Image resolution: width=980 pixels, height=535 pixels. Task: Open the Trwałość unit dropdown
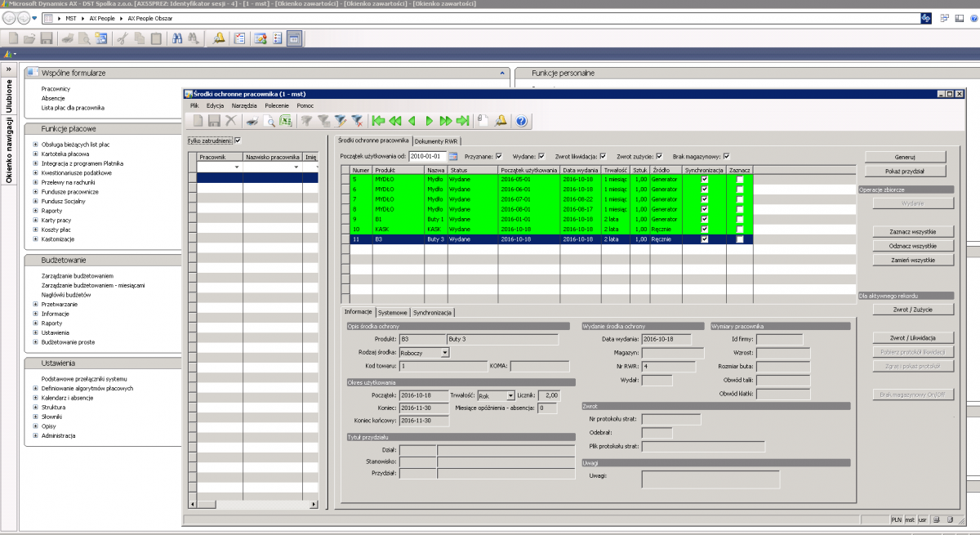tap(510, 395)
